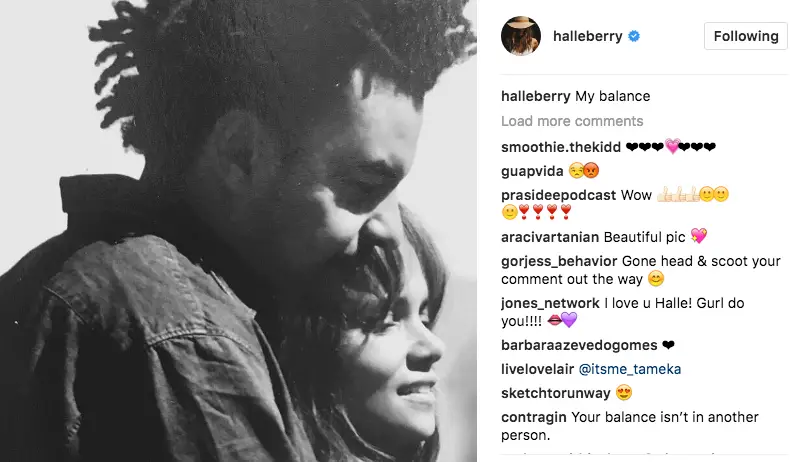Viewport: 808px width, 462px height.
Task: Open contragin commenter profile
Action: pos(533,417)
